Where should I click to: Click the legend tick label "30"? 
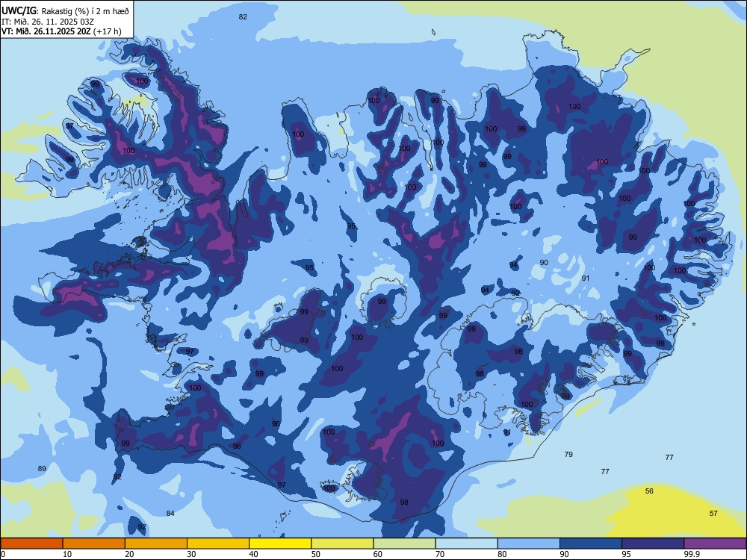point(191,554)
